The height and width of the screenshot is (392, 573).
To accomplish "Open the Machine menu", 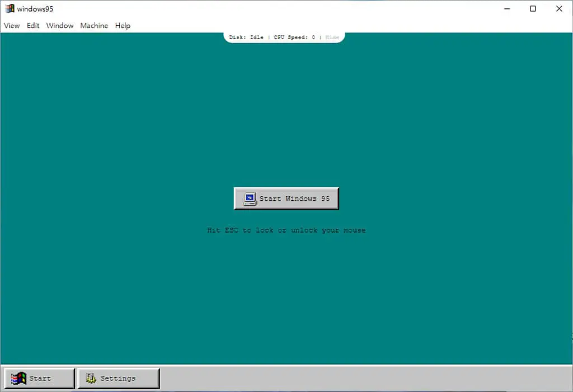I will 94,26.
